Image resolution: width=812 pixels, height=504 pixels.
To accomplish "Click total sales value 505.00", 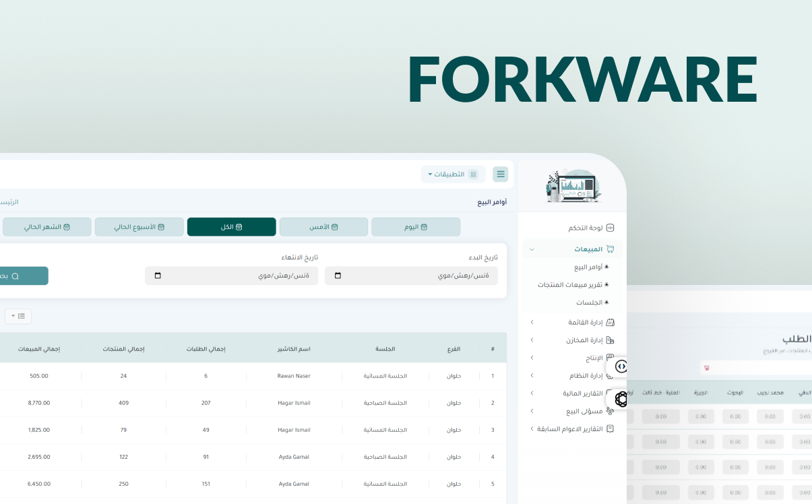I will click(x=39, y=376).
